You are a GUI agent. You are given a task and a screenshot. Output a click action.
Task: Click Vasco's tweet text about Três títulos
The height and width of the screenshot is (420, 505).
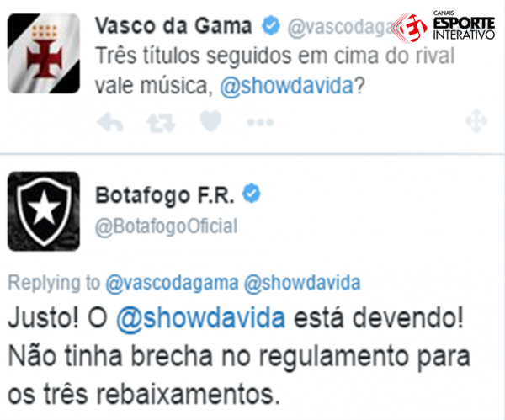pyautogui.click(x=274, y=70)
